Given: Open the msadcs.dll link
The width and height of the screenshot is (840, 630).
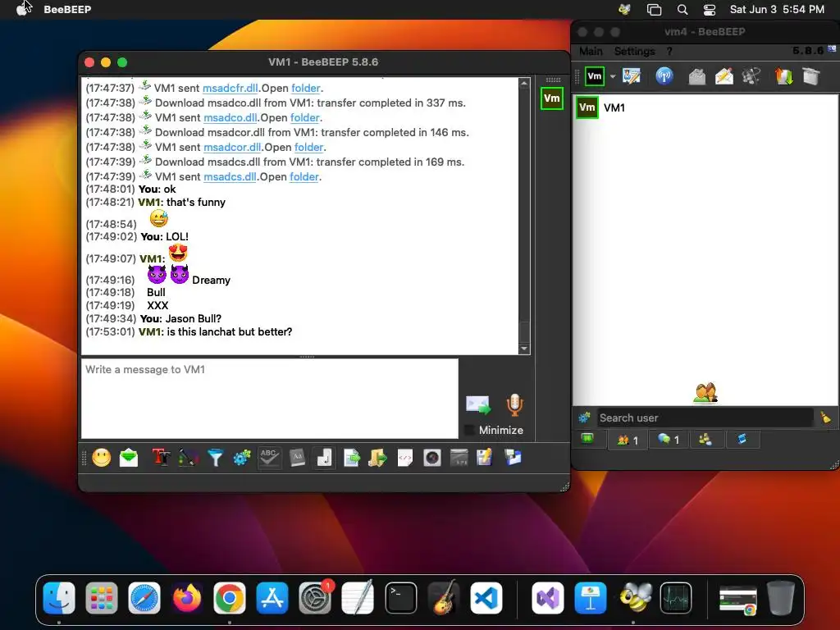Looking at the screenshot, I should [x=230, y=176].
